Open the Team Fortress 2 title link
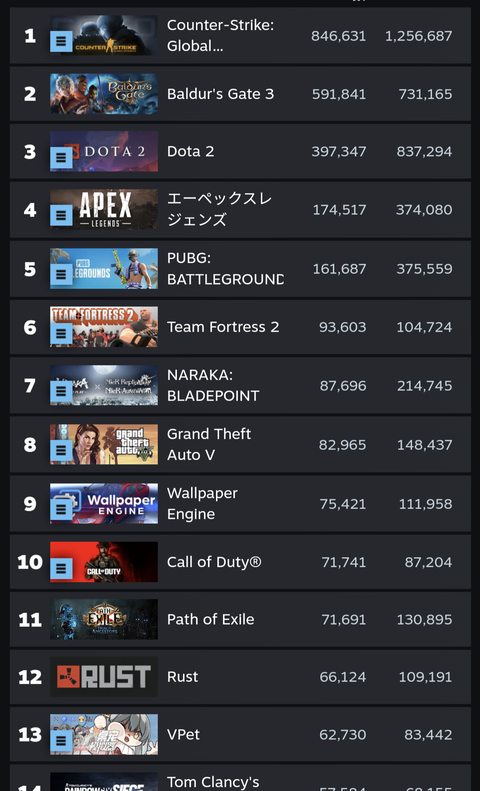The height and width of the screenshot is (791, 480). click(x=223, y=327)
